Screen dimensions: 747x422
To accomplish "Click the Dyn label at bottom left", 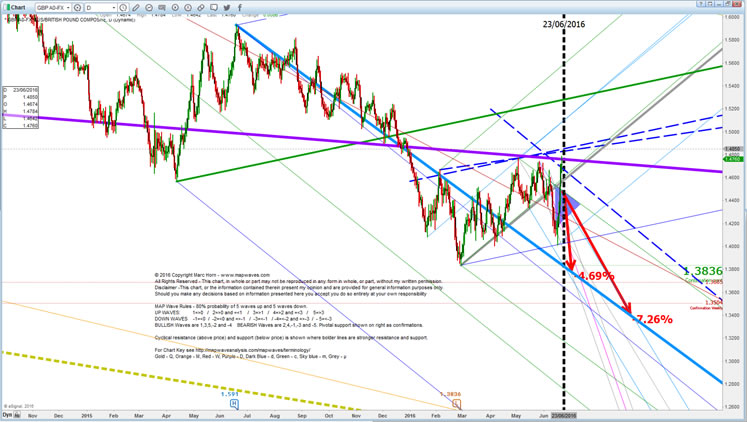I will pyautogui.click(x=7, y=415).
